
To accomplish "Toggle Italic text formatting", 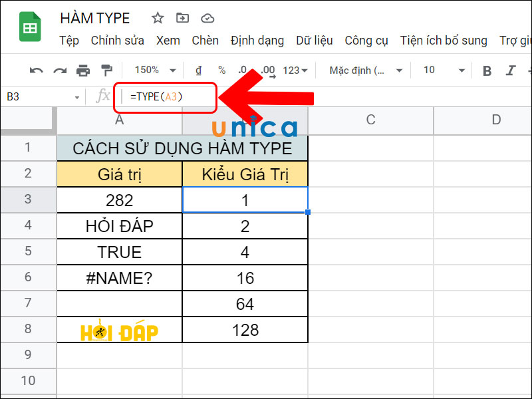I will tap(511, 70).
